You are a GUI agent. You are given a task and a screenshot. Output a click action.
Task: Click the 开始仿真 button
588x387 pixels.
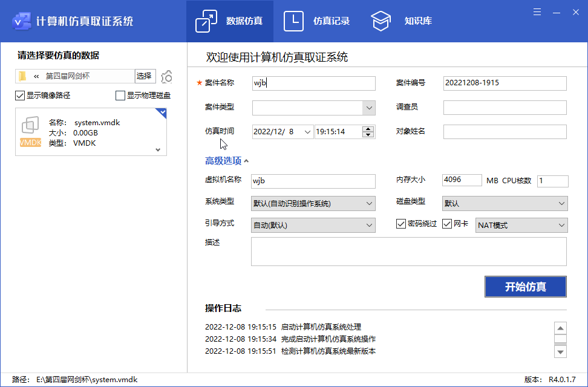(525, 287)
